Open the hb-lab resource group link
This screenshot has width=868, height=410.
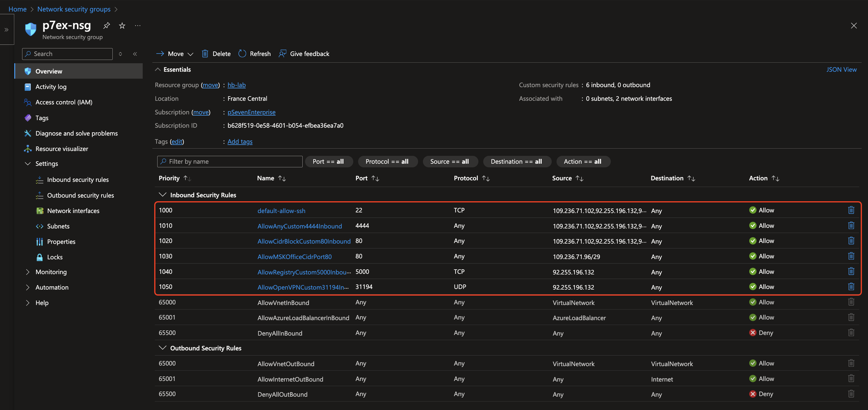point(236,85)
